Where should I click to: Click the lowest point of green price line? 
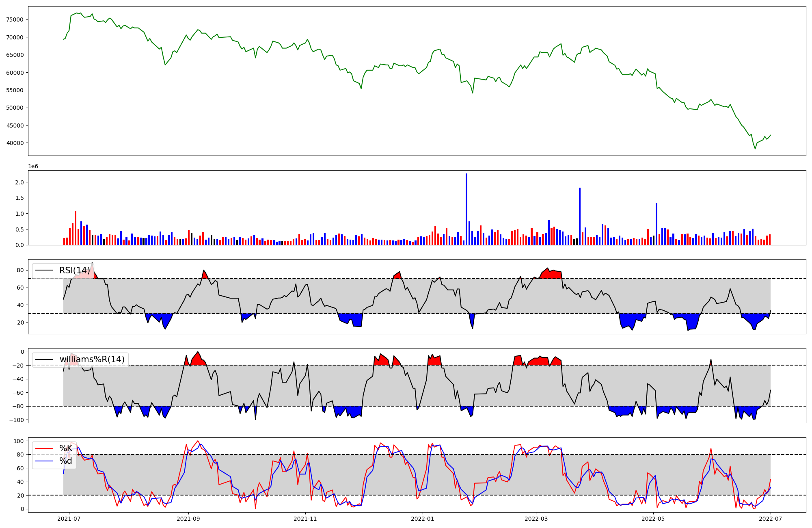(x=755, y=149)
